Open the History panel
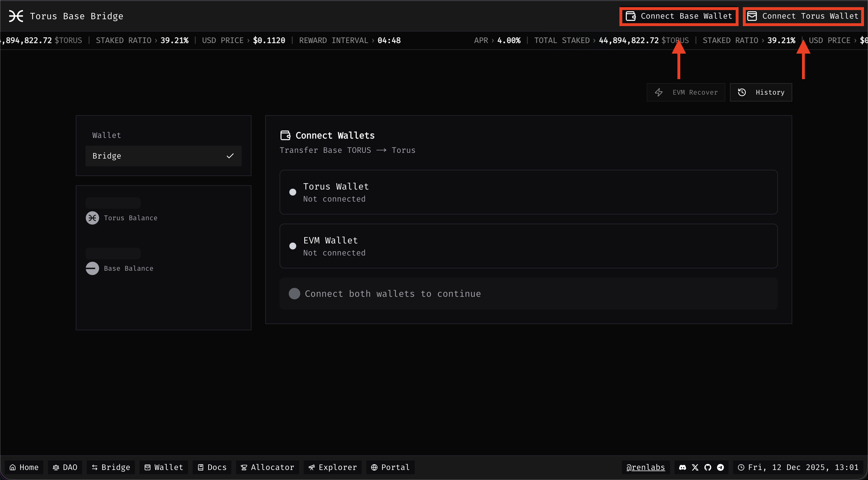868x480 pixels. tap(761, 92)
